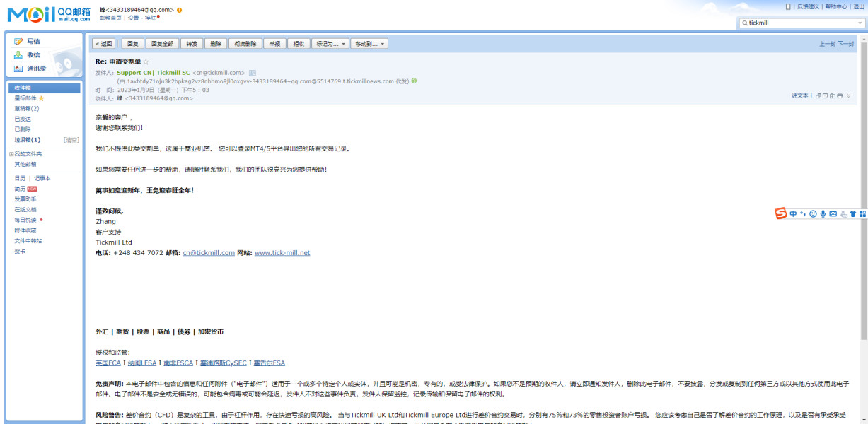
Task: Click the mobile phone icon in the header
Action: [x=788, y=6]
